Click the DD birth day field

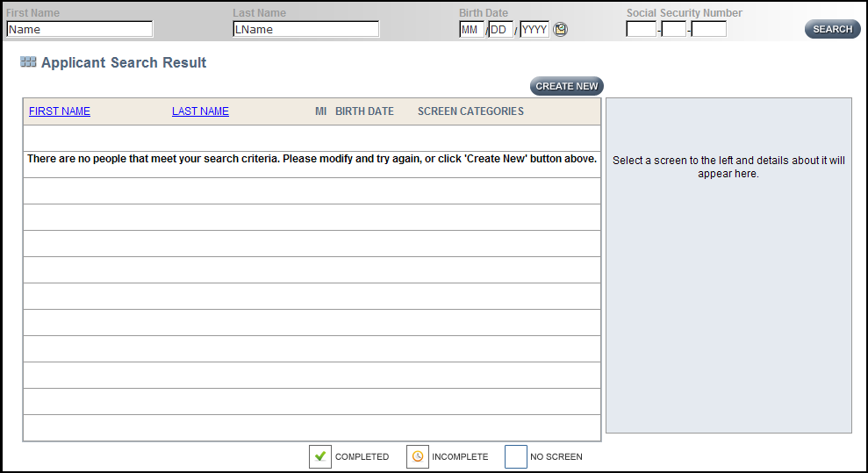(x=501, y=29)
